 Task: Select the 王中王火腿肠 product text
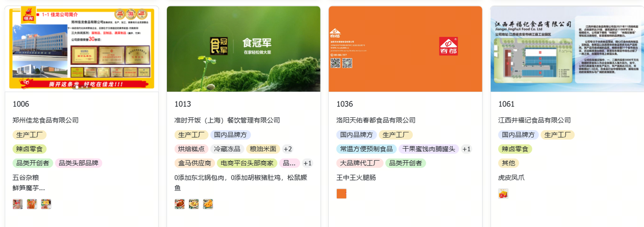(356, 178)
